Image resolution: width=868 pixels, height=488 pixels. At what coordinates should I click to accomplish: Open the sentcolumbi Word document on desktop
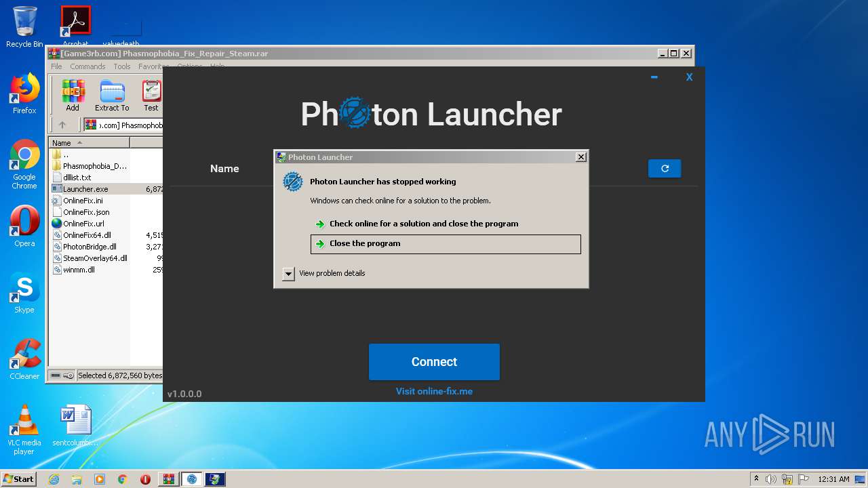coord(75,426)
